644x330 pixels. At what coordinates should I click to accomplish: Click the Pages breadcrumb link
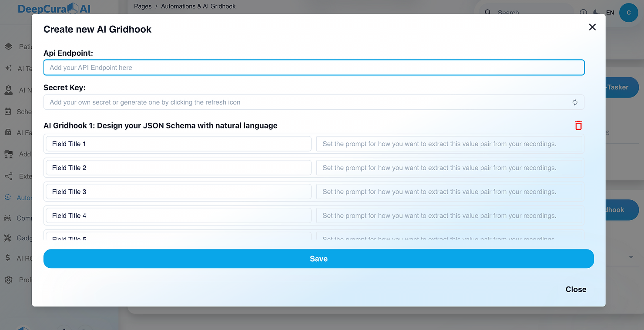[x=143, y=7]
